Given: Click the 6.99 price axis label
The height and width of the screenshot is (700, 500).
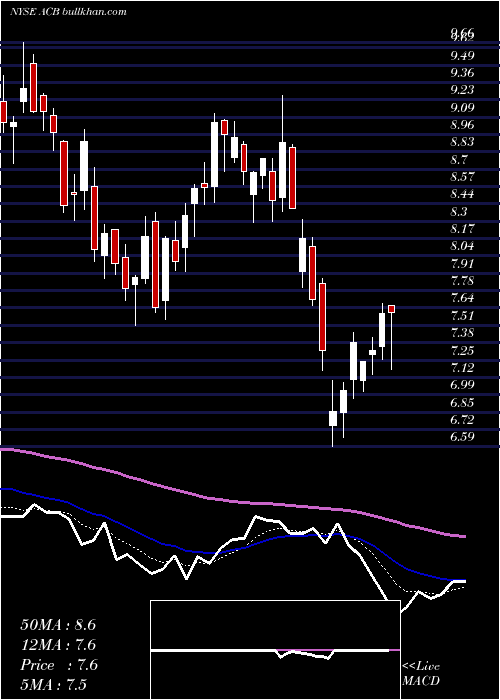Looking at the screenshot, I should click(462, 385).
